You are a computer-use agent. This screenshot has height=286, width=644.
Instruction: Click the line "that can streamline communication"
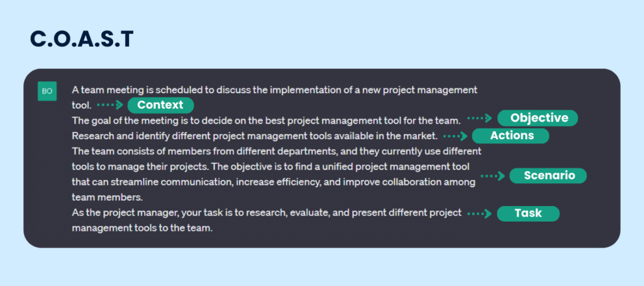274,182
